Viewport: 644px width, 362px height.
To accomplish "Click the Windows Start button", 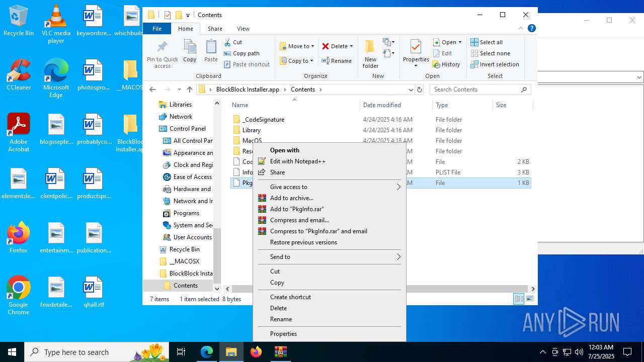I will (12, 352).
